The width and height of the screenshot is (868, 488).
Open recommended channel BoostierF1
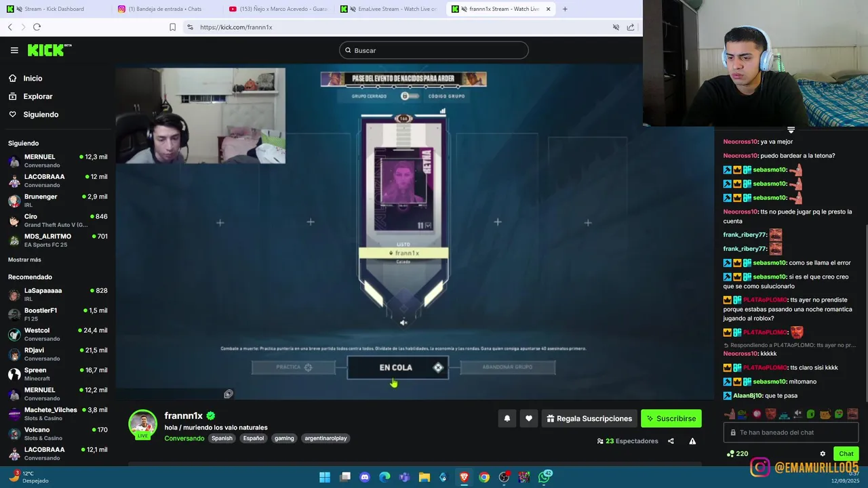point(58,314)
